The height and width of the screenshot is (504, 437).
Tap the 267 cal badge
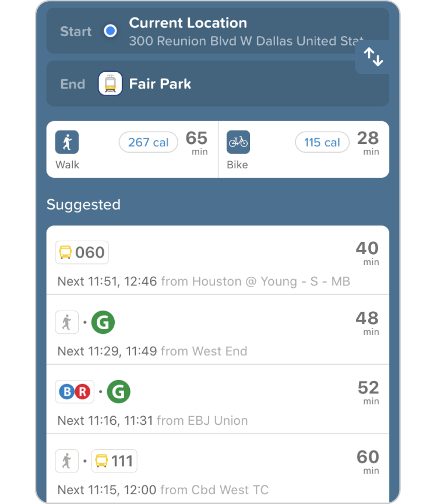148,142
